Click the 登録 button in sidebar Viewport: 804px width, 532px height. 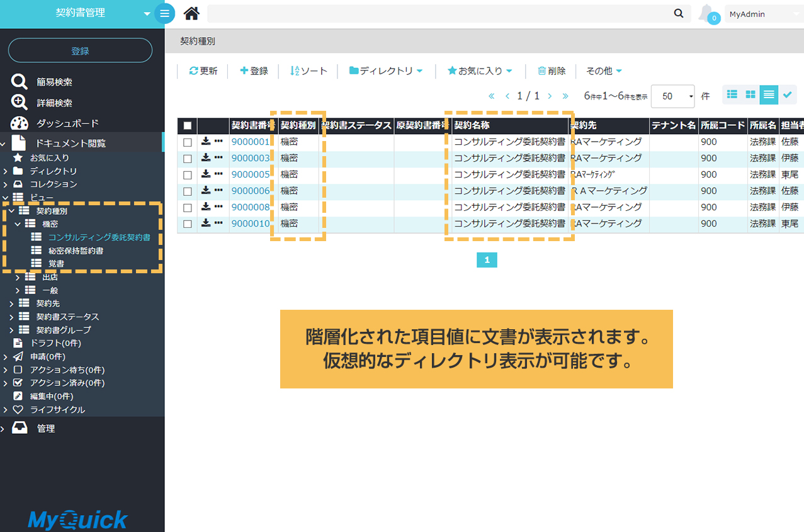click(x=80, y=51)
